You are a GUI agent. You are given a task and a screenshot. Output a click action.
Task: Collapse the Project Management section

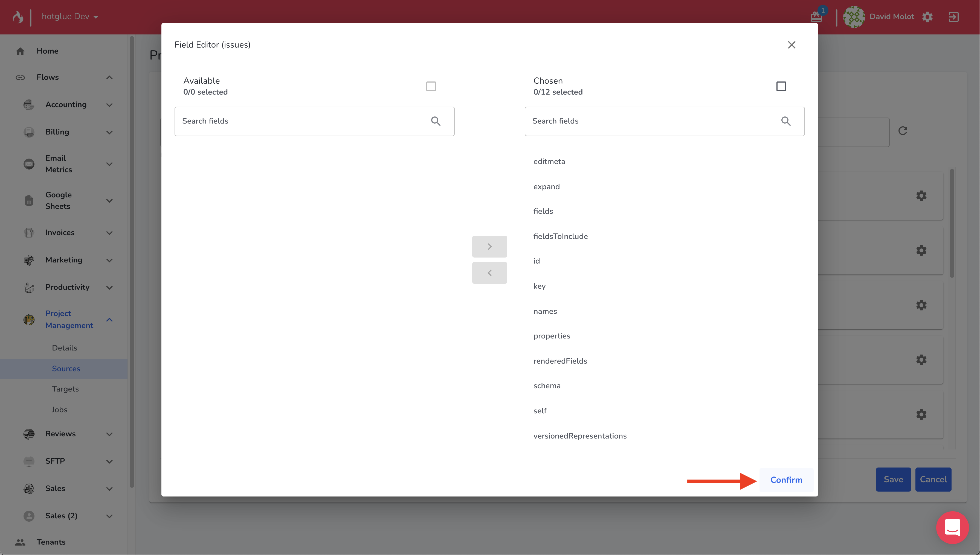[x=109, y=319]
